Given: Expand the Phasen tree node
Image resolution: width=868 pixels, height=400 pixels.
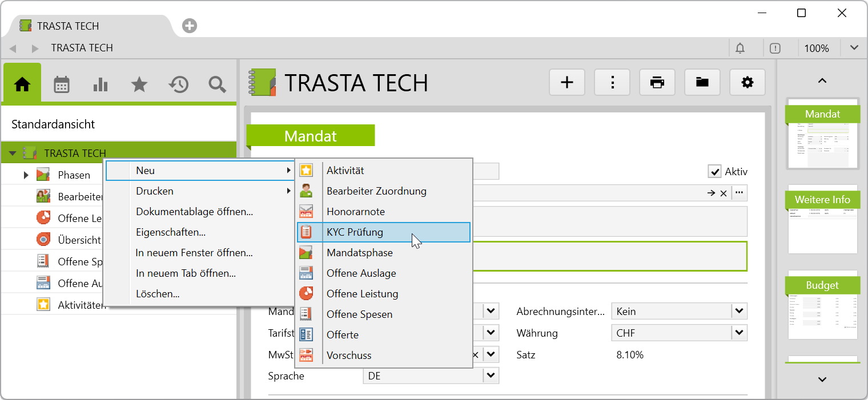Looking at the screenshot, I should 26,175.
